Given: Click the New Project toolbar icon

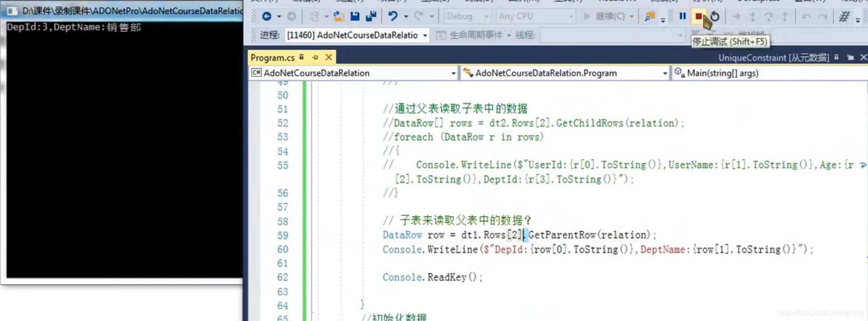Looking at the screenshot, I should tap(314, 16).
